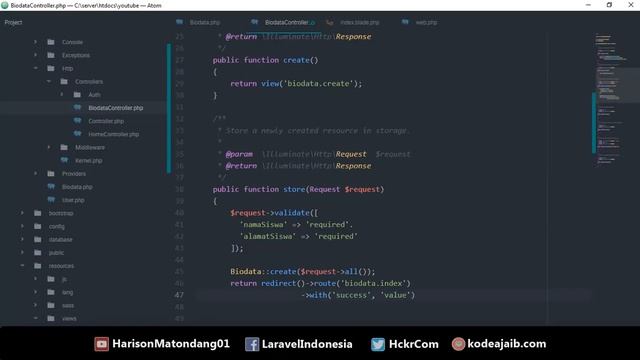
Task: Place cursor on 'public function create()' line
Action: [x=265, y=60]
